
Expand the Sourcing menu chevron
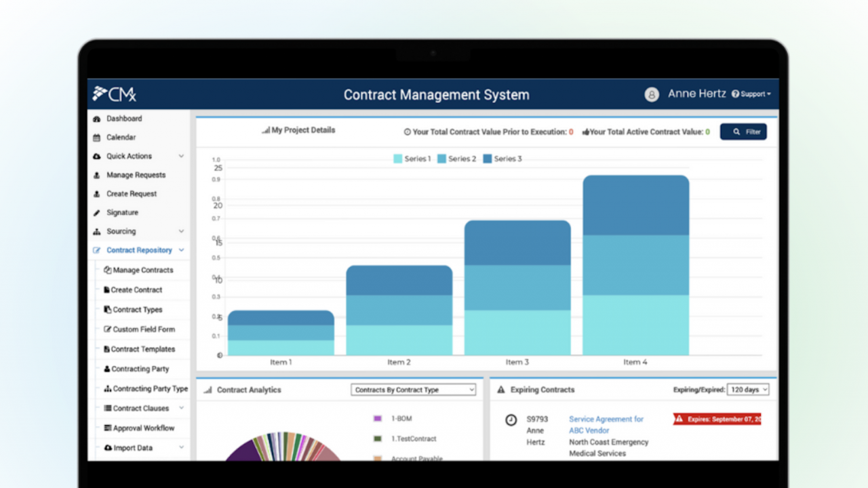tap(181, 231)
